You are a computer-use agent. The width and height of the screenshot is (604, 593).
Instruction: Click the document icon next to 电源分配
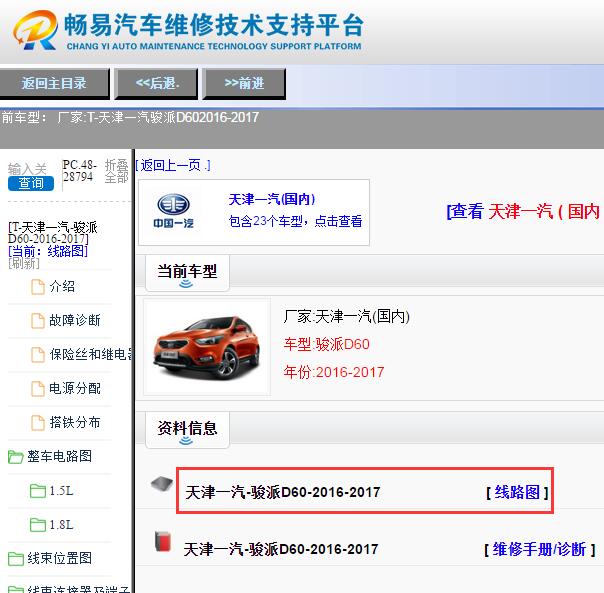pyautogui.click(x=37, y=389)
